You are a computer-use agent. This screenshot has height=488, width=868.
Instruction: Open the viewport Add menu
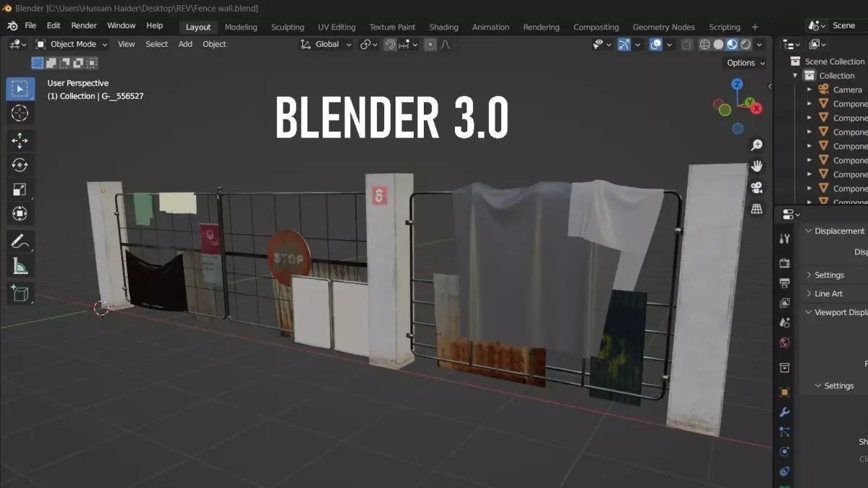(x=185, y=44)
